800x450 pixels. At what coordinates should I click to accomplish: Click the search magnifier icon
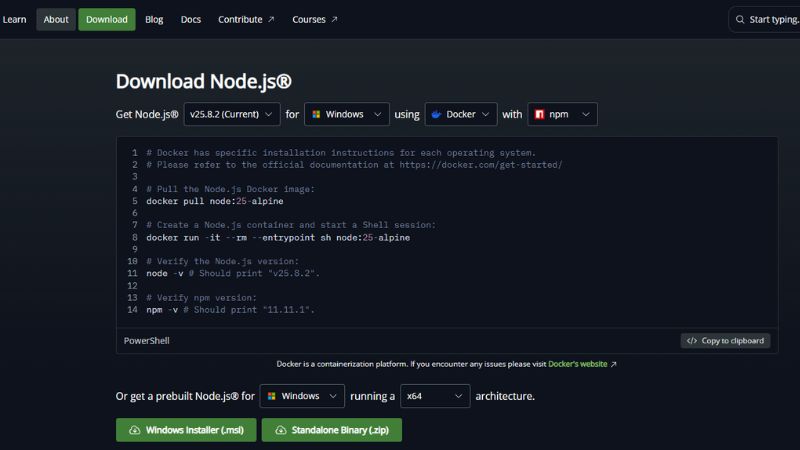pyautogui.click(x=740, y=19)
